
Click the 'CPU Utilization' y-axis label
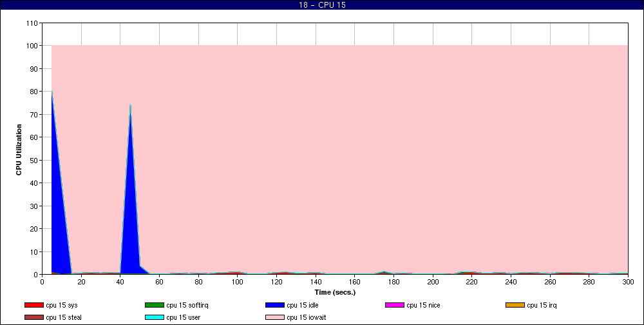click(x=19, y=150)
